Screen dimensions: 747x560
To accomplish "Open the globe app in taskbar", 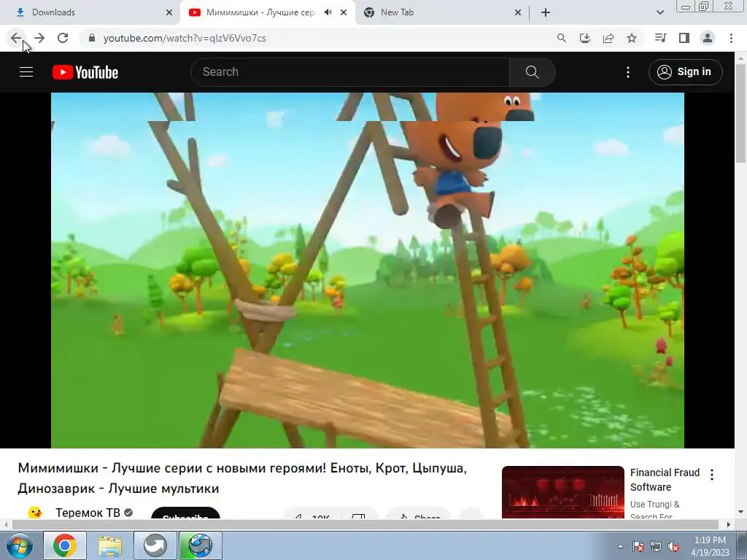I will point(200,545).
